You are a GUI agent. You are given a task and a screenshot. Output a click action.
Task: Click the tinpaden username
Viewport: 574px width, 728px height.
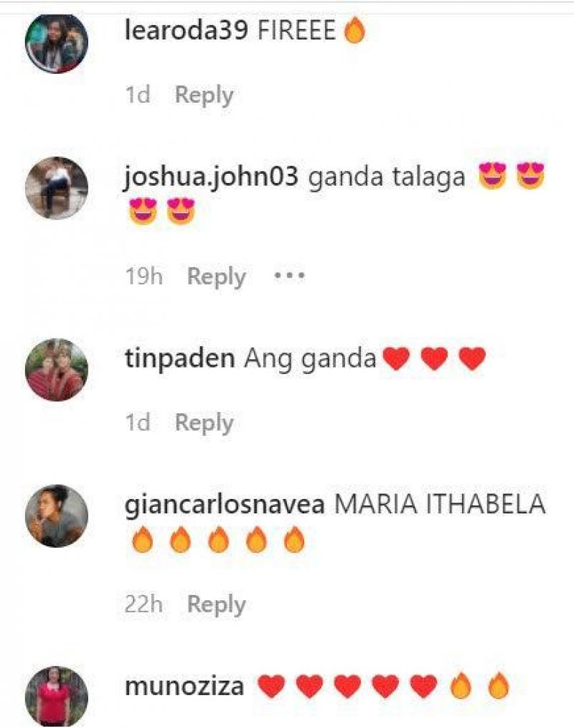point(179,359)
